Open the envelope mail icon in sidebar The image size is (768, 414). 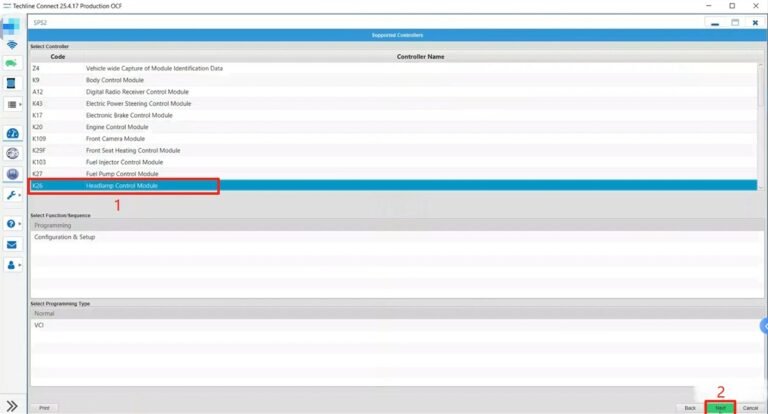click(12, 244)
